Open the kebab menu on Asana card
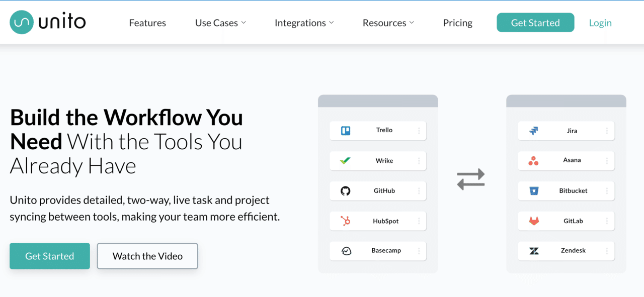The height and width of the screenshot is (297, 644). coord(607,161)
